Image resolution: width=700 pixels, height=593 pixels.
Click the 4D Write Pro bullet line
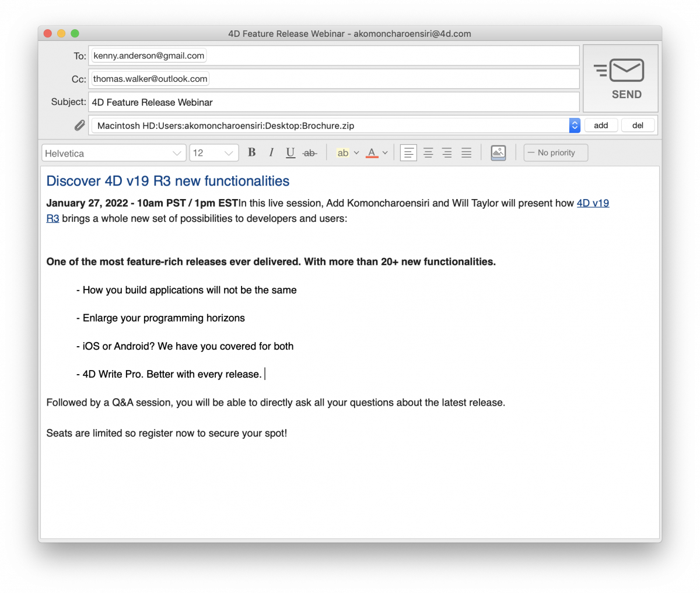pos(169,374)
